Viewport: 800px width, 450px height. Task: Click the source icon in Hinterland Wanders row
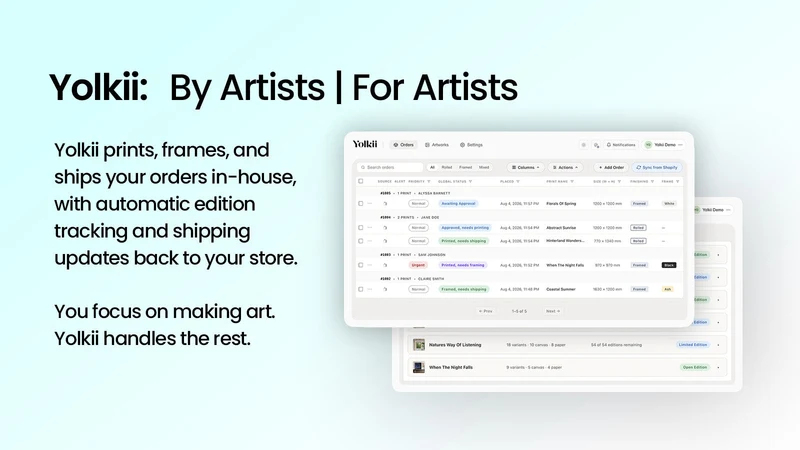pyautogui.click(x=385, y=241)
